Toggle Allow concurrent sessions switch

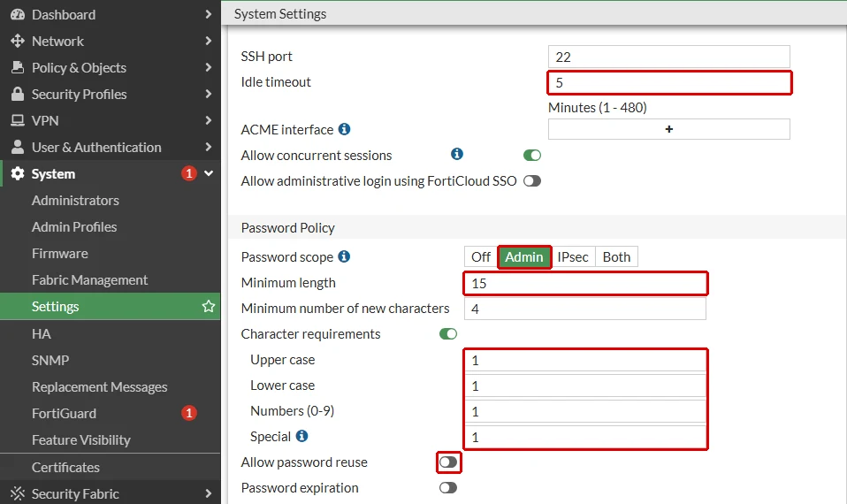532,156
